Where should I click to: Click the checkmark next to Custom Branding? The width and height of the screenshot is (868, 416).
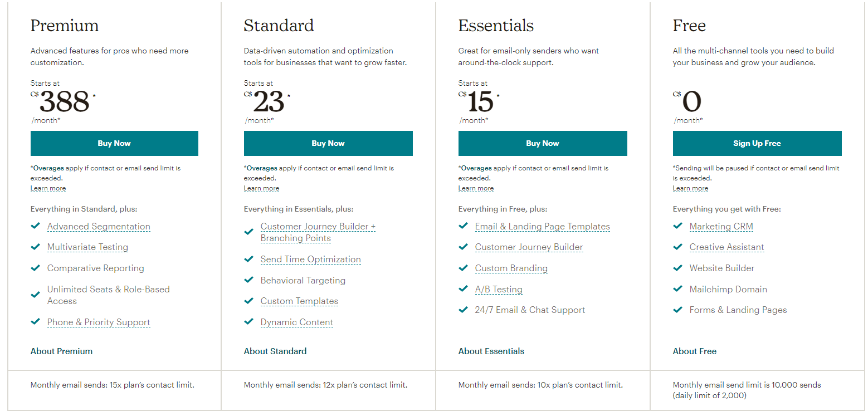pyautogui.click(x=463, y=268)
